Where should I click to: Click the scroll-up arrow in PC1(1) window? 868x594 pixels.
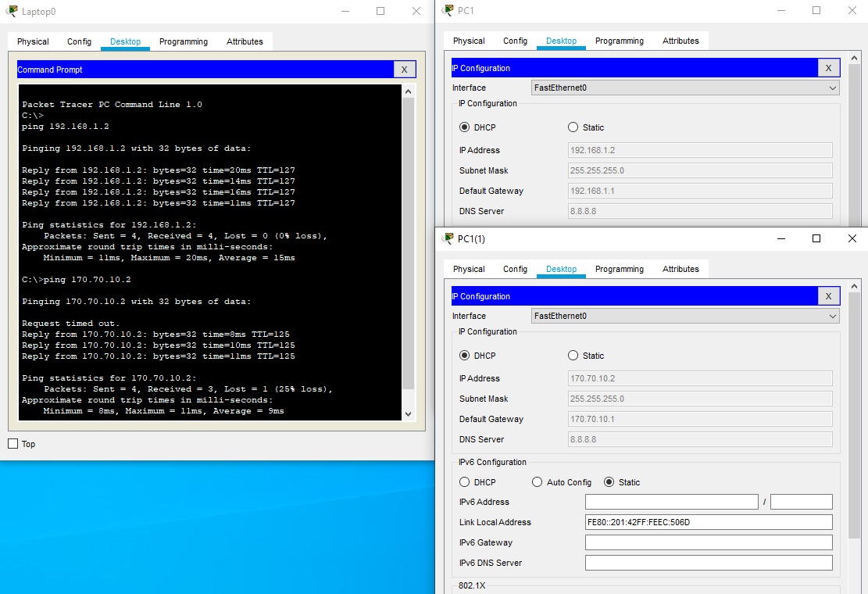click(854, 286)
